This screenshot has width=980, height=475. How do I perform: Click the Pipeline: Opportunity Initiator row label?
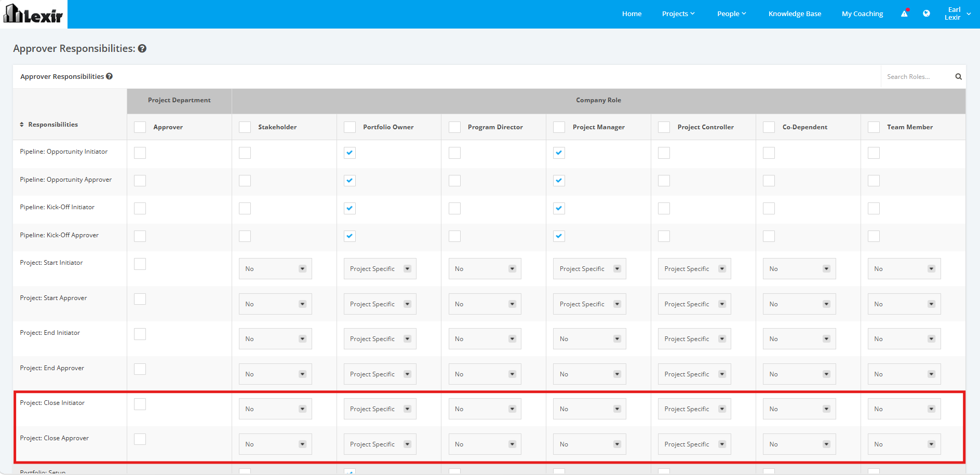pos(64,152)
